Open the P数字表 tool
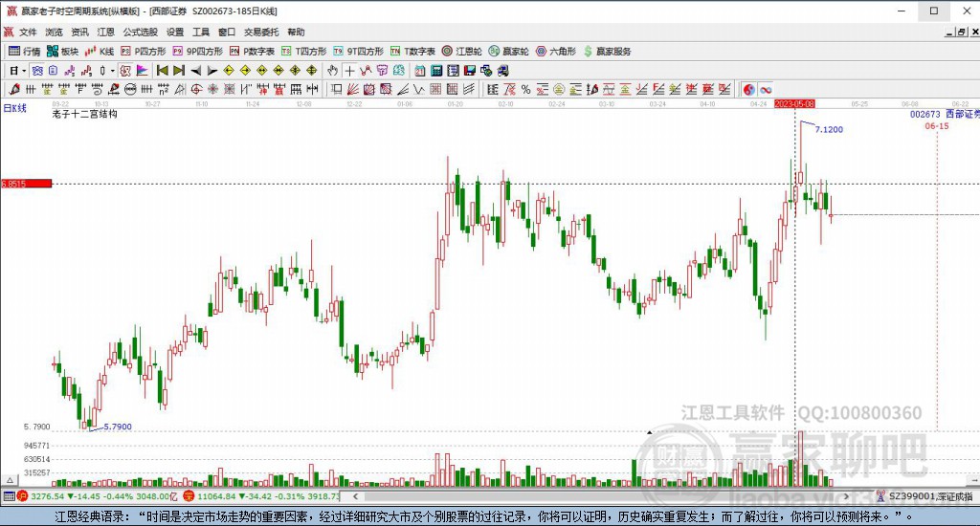Image resolution: width=980 pixels, height=526 pixels. point(252,52)
